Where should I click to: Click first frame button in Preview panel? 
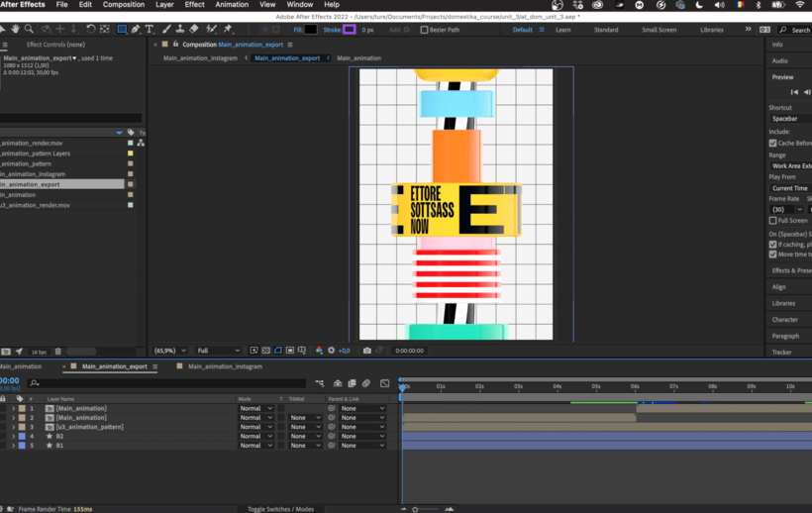point(794,92)
